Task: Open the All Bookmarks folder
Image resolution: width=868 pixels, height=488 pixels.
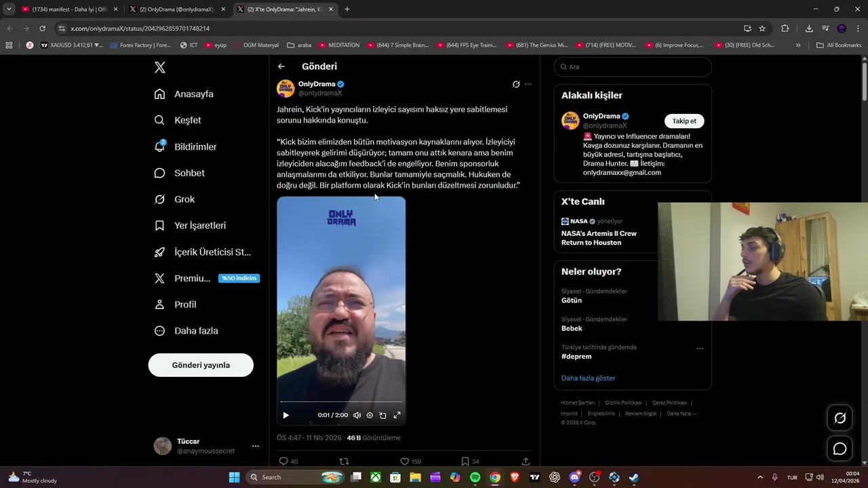Action: (839, 45)
